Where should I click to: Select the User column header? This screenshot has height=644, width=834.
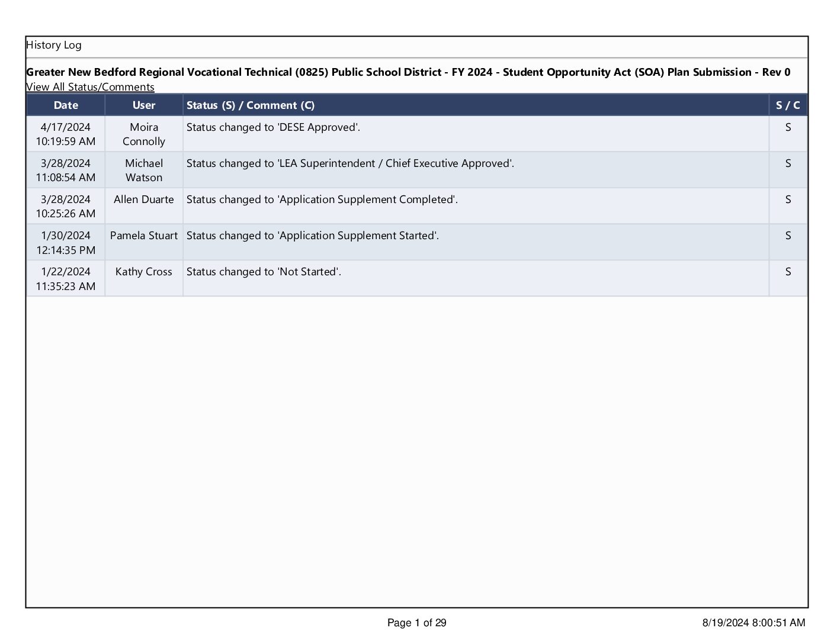pos(144,105)
